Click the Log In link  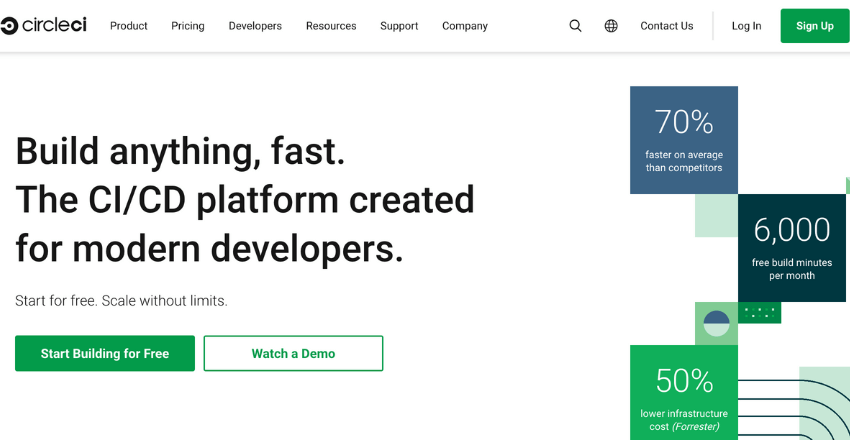[746, 26]
